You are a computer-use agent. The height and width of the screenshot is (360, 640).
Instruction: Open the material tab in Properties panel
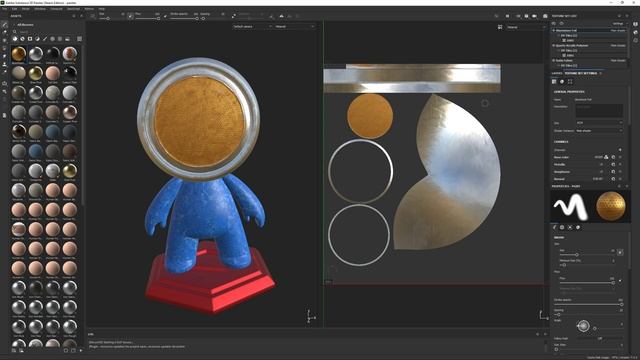click(578, 227)
